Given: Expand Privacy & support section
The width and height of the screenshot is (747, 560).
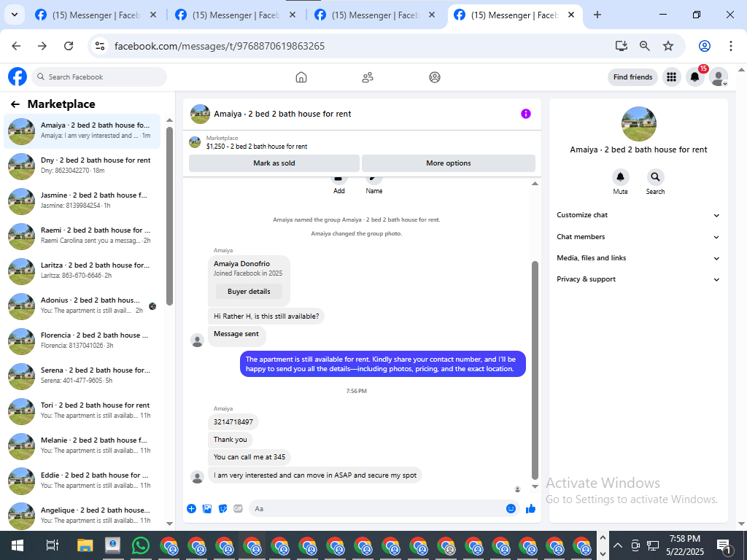Looking at the screenshot, I should click(638, 279).
